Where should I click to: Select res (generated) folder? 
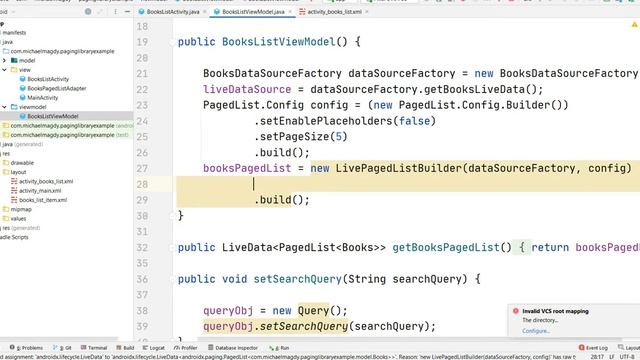pos(20,228)
